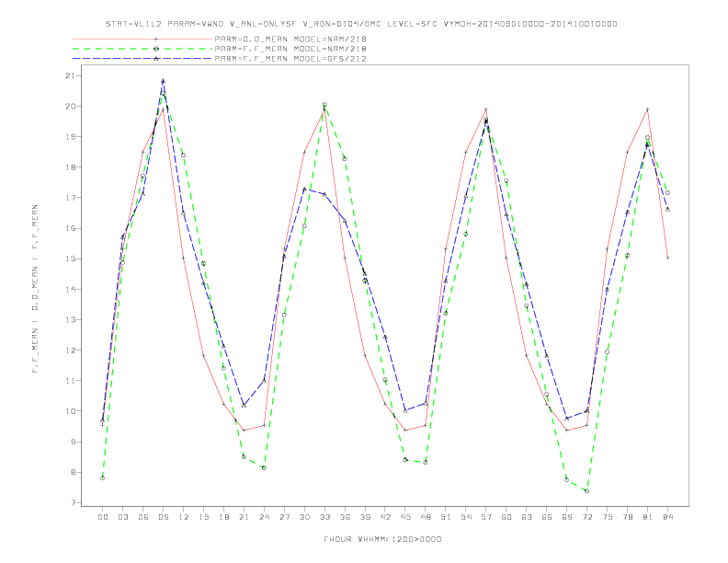The image size is (728, 563).
Task: Click x-axis forecast hour label 54
Action: click(x=466, y=517)
